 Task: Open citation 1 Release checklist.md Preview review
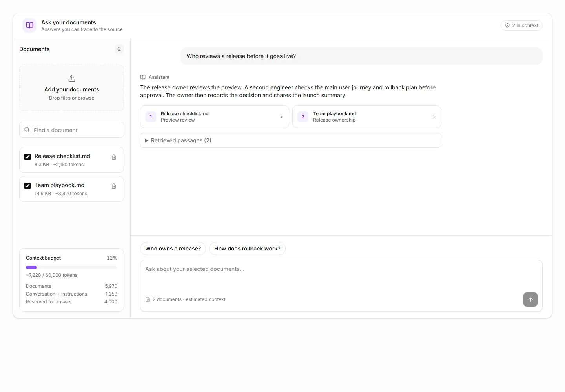pyautogui.click(x=215, y=117)
